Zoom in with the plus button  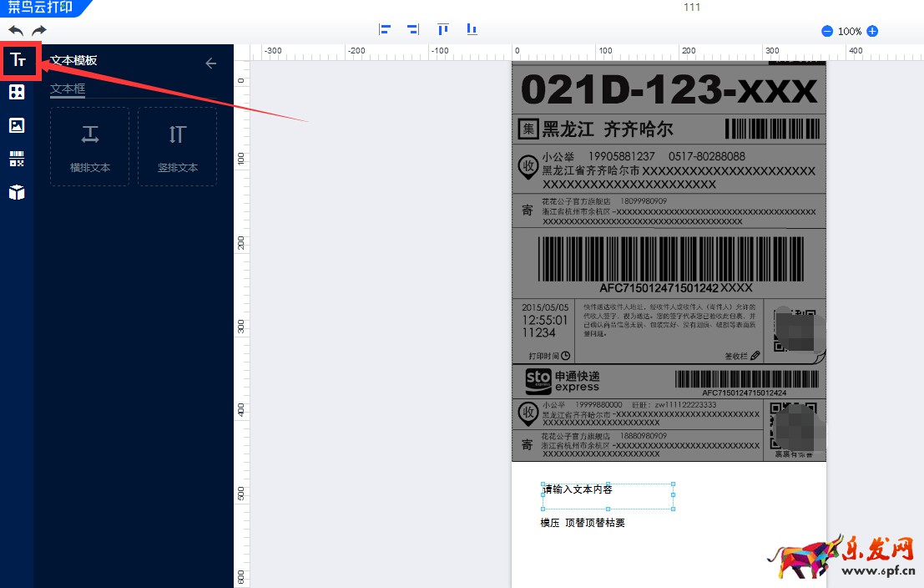[873, 31]
